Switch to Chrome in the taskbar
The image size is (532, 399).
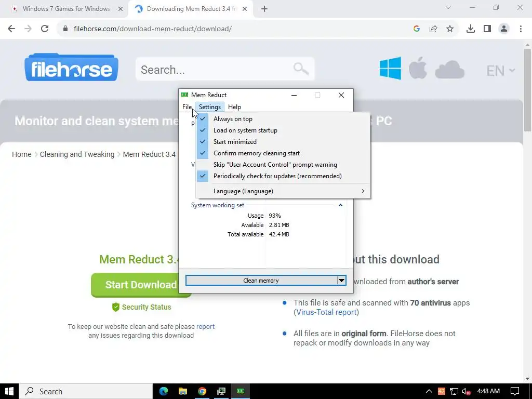click(202, 391)
